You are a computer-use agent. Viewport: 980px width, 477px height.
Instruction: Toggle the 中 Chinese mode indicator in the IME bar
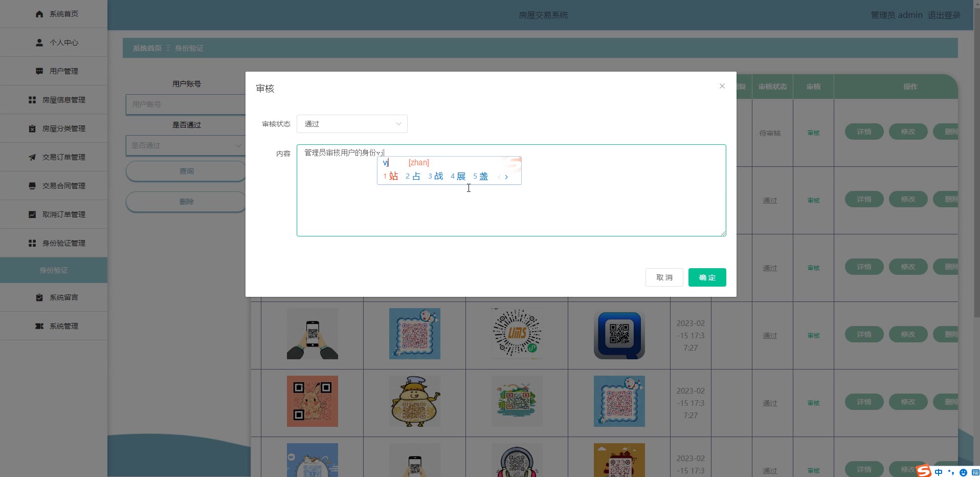click(939, 472)
